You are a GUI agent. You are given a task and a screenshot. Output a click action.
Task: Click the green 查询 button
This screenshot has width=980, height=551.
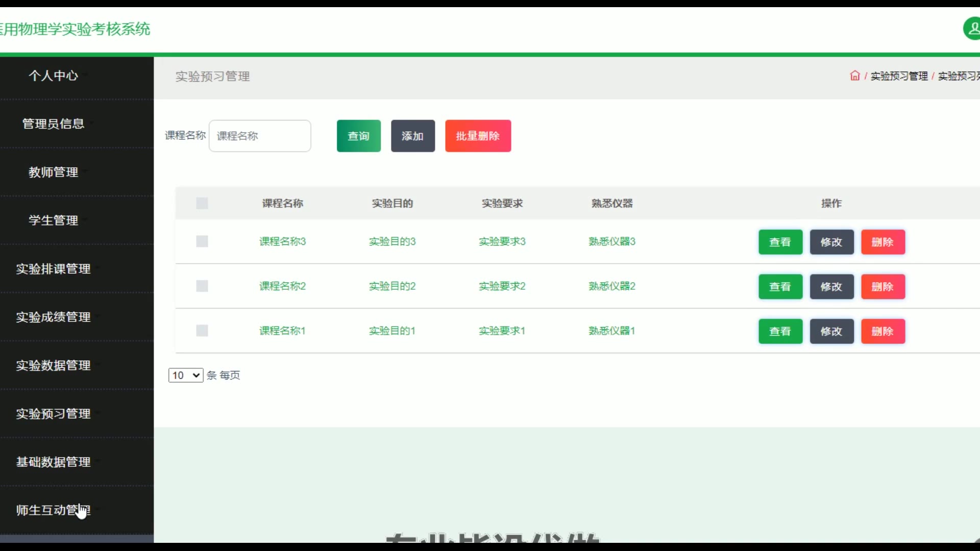point(358,136)
